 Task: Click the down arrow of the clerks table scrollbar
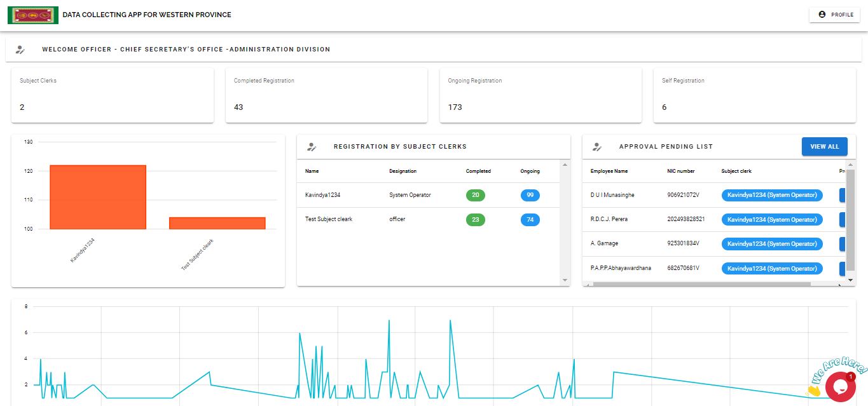tap(565, 280)
